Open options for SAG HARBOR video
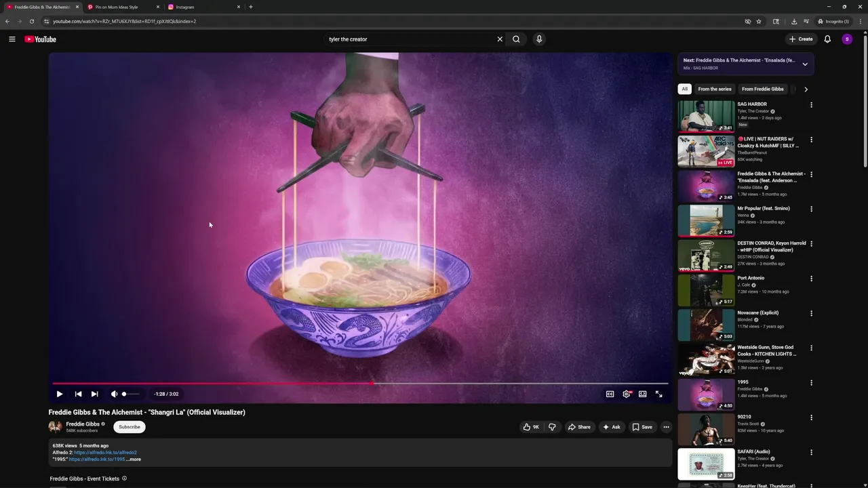The width and height of the screenshot is (868, 488). [811, 105]
